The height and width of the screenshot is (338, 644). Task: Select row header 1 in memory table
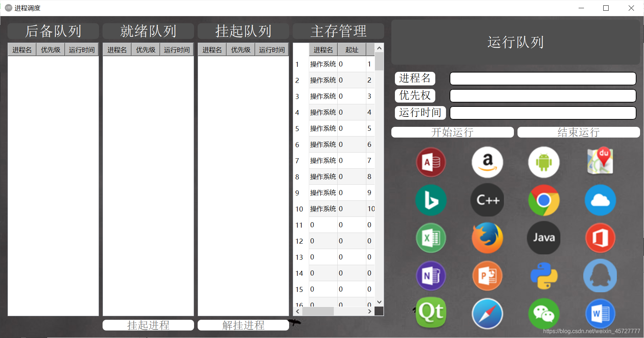301,64
